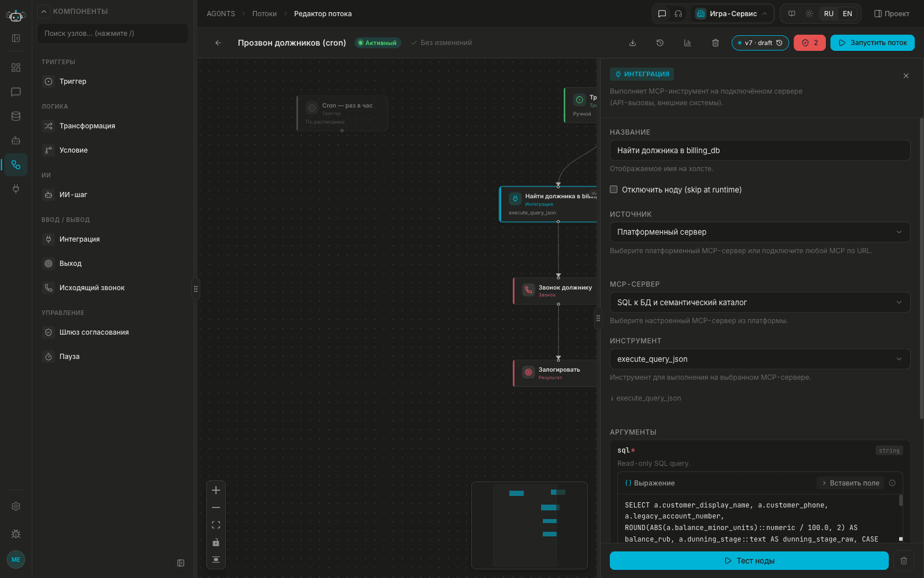Image resolution: width=924 pixels, height=578 pixels.
Task: Click the robot logo at top left
Action: 16,16
